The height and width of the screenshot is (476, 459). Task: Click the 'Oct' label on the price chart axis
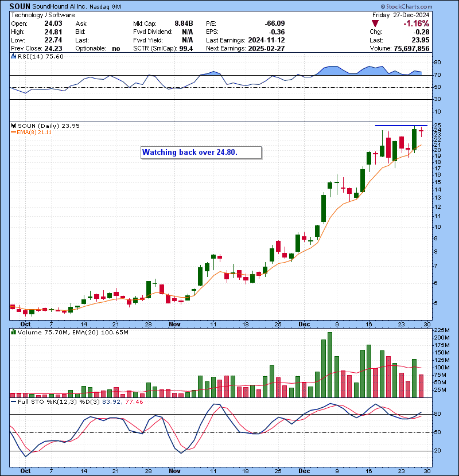tap(25, 324)
